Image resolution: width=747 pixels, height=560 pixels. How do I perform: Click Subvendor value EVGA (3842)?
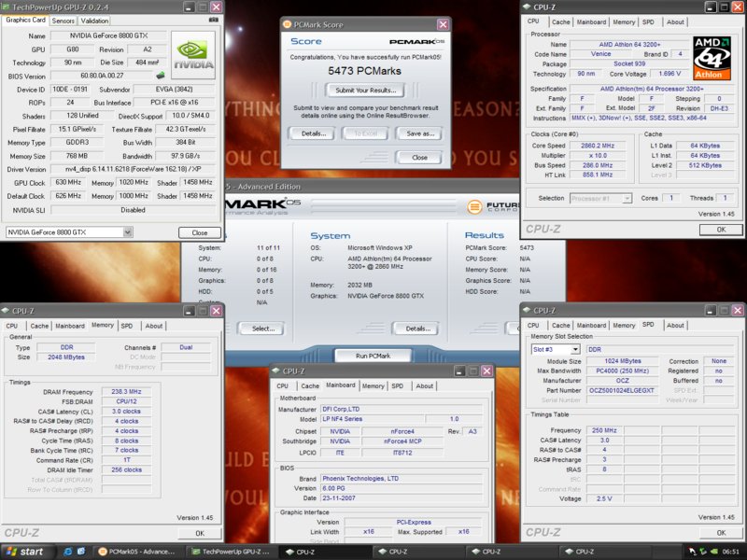click(x=174, y=89)
